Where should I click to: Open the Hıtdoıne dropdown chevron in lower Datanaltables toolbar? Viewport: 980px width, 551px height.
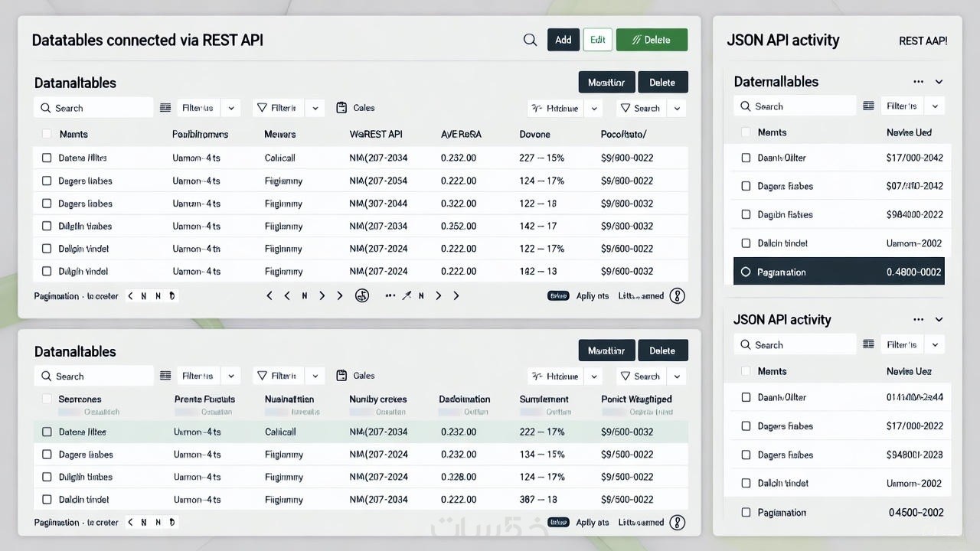click(594, 377)
